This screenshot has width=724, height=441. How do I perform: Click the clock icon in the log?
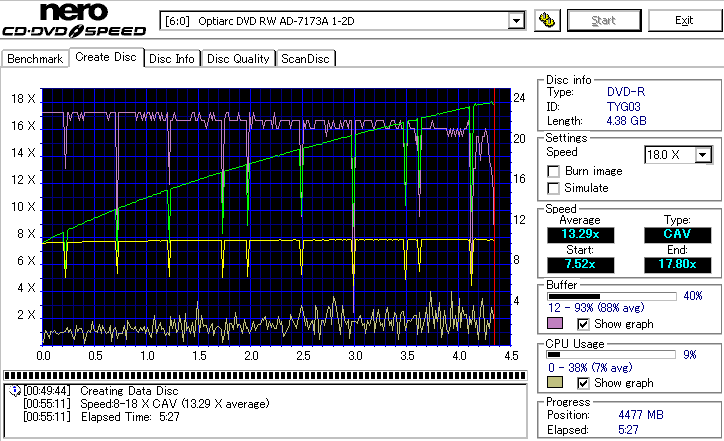point(13,390)
